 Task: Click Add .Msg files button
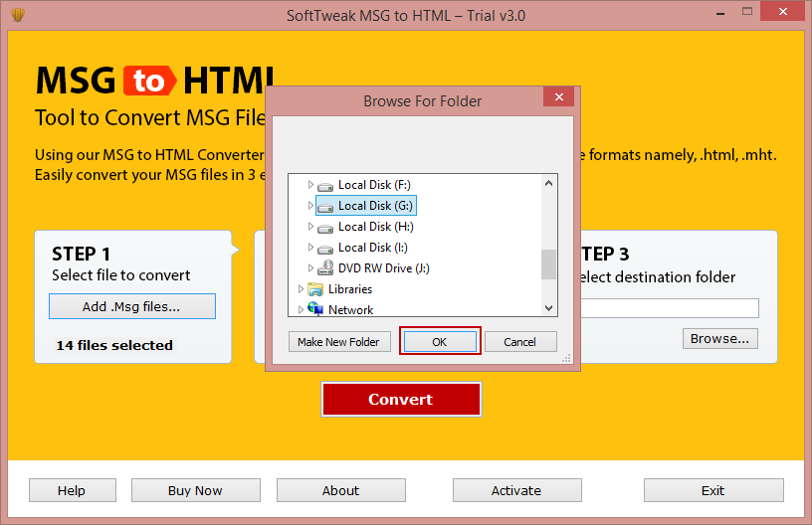coord(132,306)
